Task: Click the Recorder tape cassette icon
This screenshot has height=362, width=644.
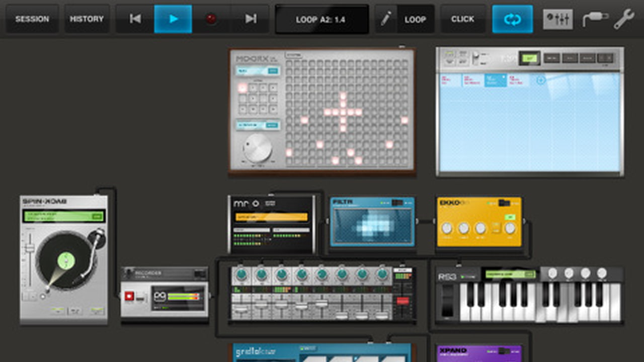Action: (x=160, y=296)
